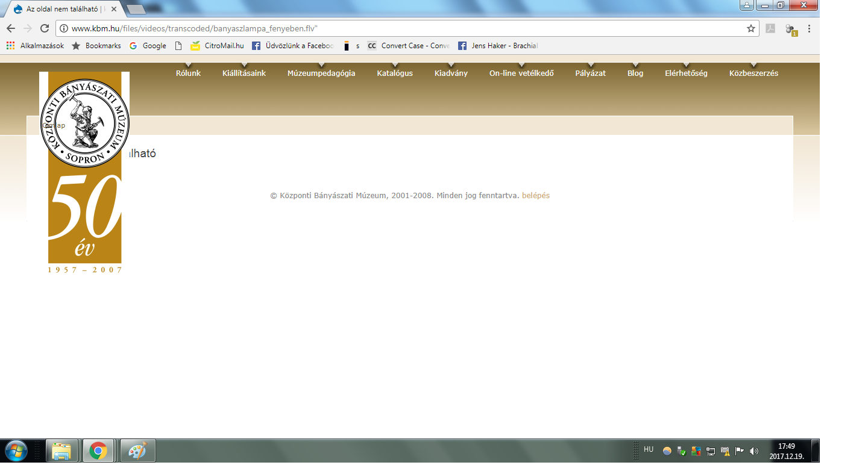Bookmark this page with the star
The image size is (868, 465).
point(750,28)
